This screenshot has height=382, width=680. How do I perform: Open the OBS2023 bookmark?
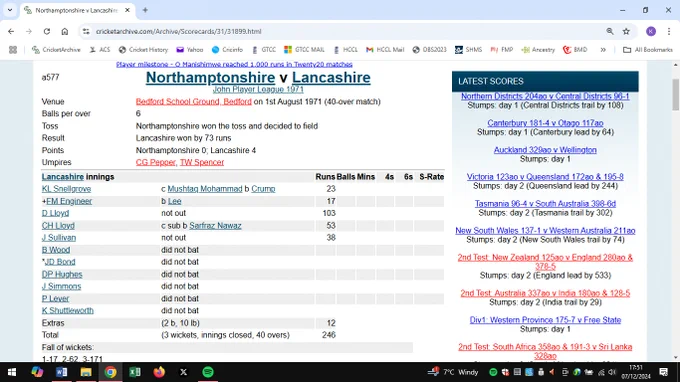(429, 50)
